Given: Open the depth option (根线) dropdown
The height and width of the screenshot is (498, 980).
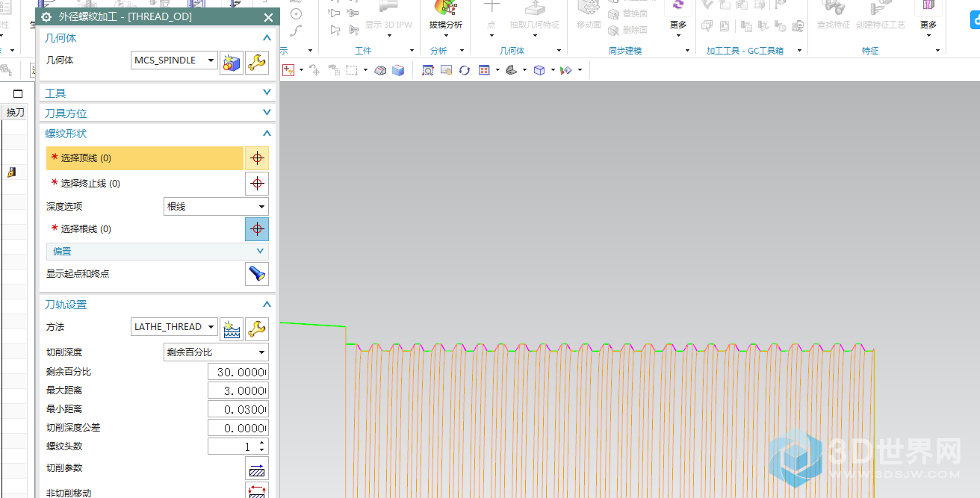Looking at the screenshot, I should (261, 207).
